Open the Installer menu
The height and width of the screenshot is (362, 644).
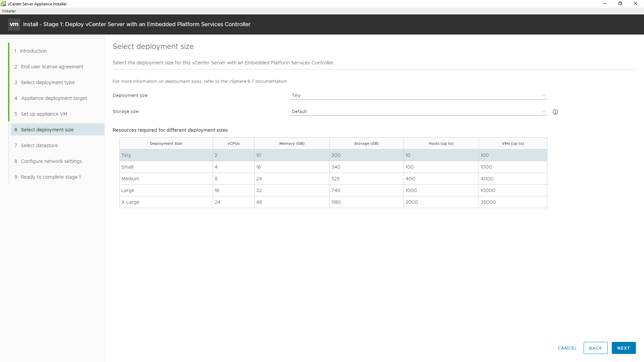coord(9,11)
